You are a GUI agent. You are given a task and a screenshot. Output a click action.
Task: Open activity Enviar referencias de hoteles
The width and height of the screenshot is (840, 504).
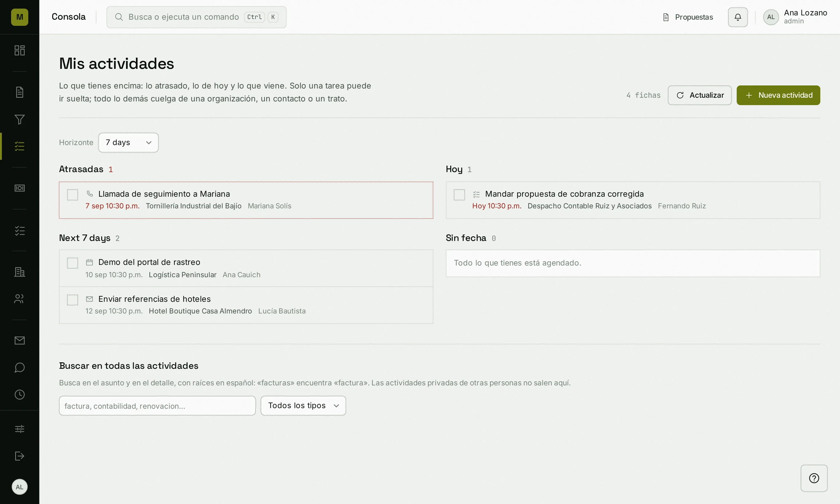154,299
